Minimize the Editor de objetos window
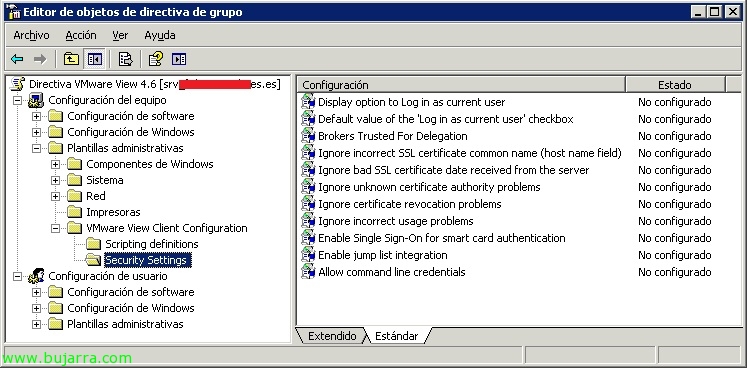The width and height of the screenshot is (747, 368). pos(699,11)
